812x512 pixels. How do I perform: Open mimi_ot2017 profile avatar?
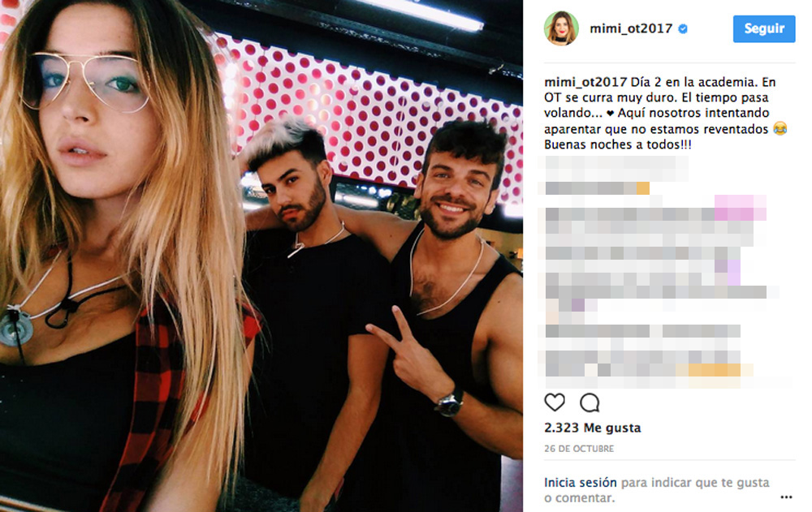coord(561,28)
